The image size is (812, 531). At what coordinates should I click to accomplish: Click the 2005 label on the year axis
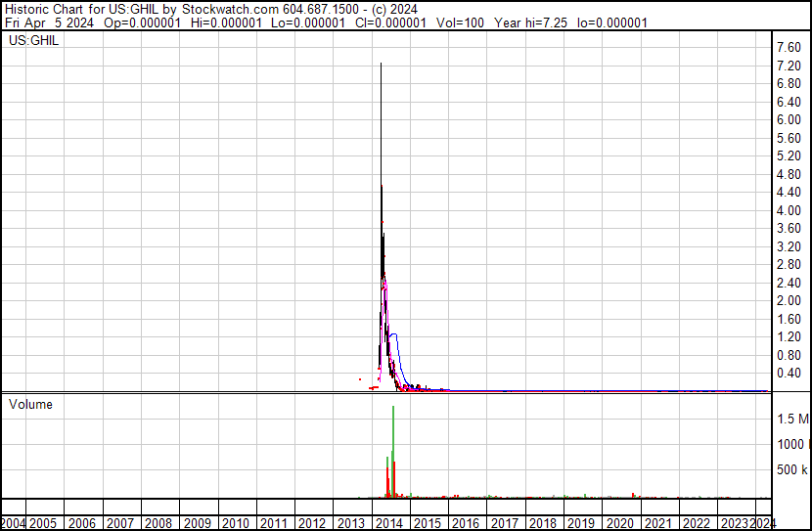(x=42, y=523)
